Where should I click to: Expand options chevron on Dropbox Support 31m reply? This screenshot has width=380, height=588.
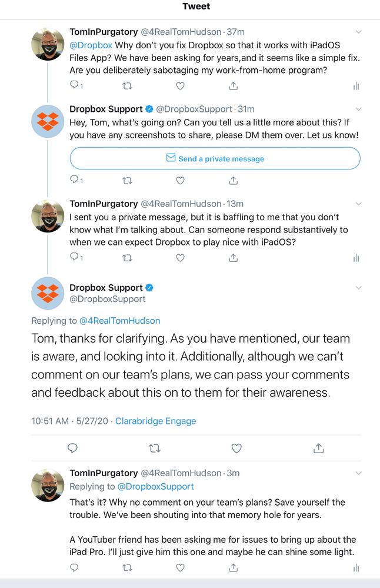click(358, 109)
